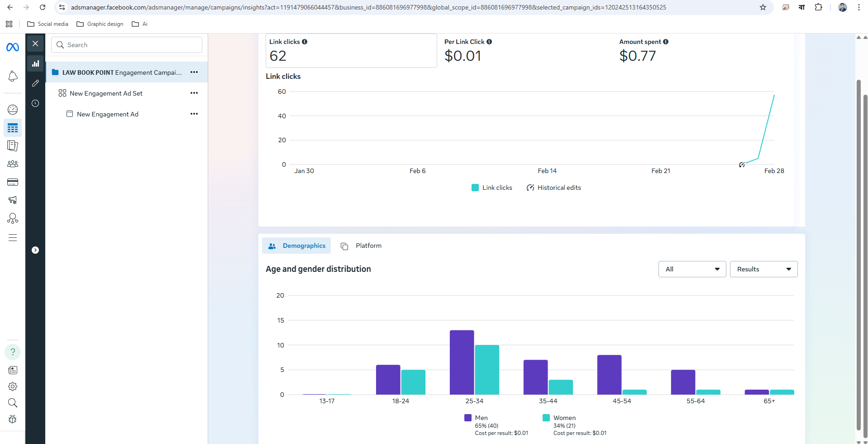Open the Audiences people icon
Viewport: 868px width, 444px height.
[13, 164]
